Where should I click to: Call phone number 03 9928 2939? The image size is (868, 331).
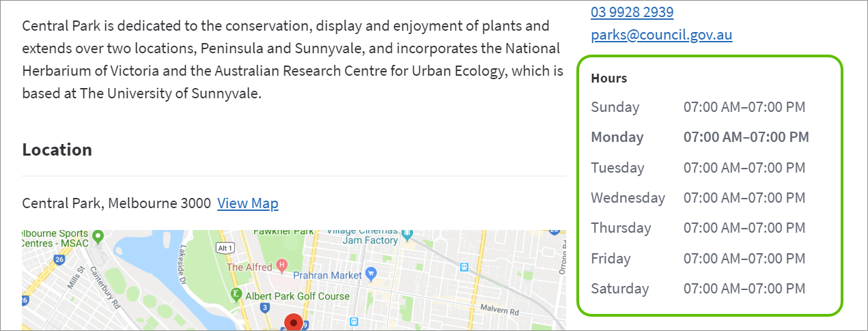(x=632, y=12)
